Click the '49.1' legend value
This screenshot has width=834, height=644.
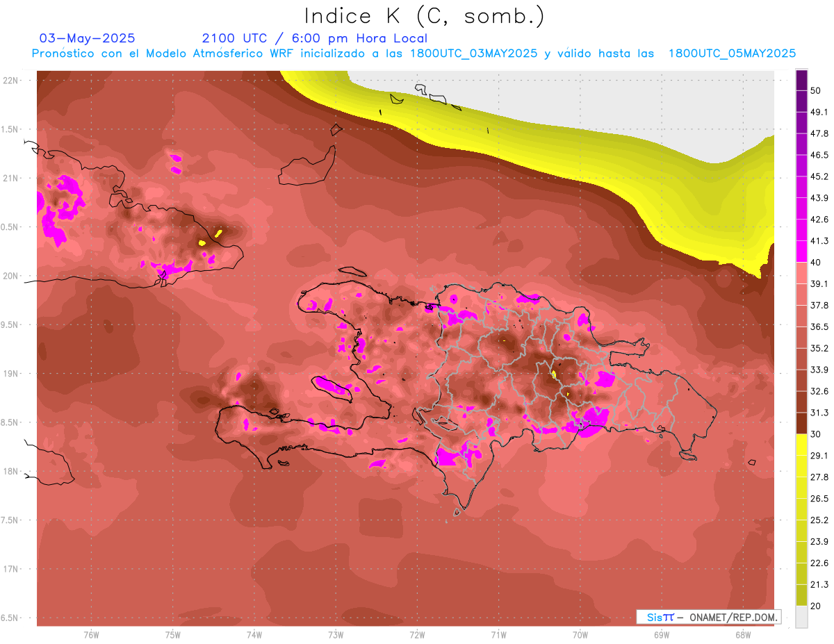pyautogui.click(x=819, y=111)
